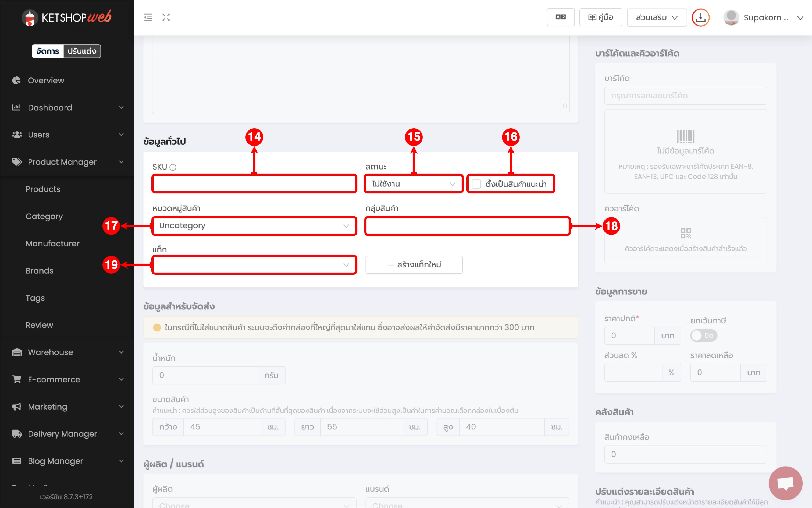Click the Supakorn user avatar
This screenshot has height=508, width=812.
coord(731,17)
